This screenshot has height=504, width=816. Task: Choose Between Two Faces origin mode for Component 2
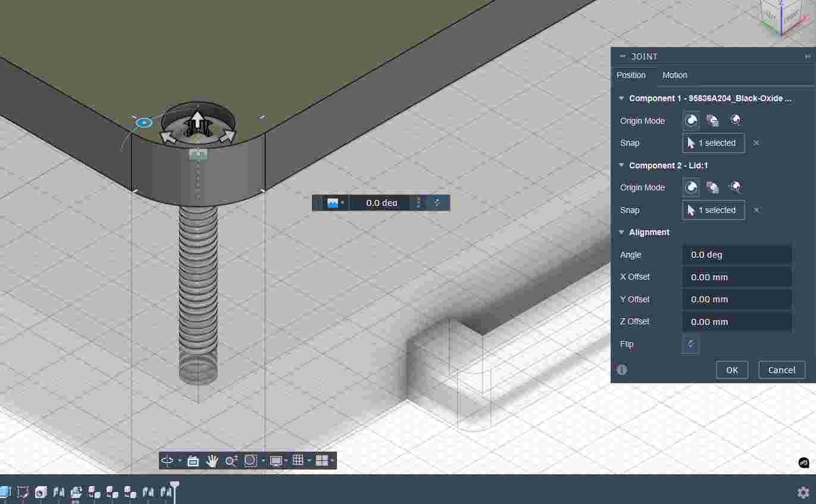pyautogui.click(x=712, y=187)
